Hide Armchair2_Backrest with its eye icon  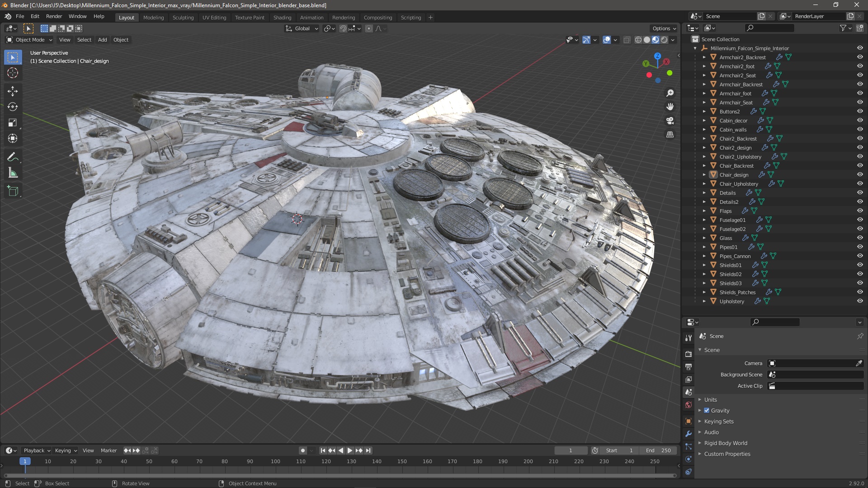(860, 57)
